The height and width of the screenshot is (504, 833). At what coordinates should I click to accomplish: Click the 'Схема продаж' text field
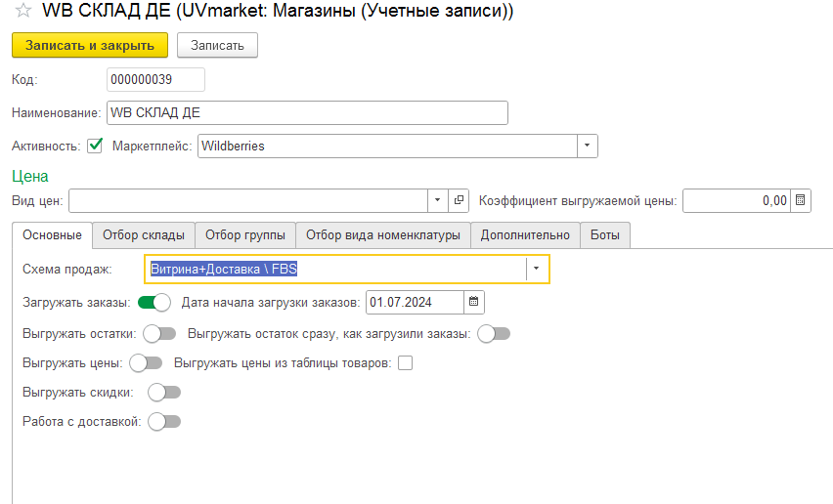[336, 269]
